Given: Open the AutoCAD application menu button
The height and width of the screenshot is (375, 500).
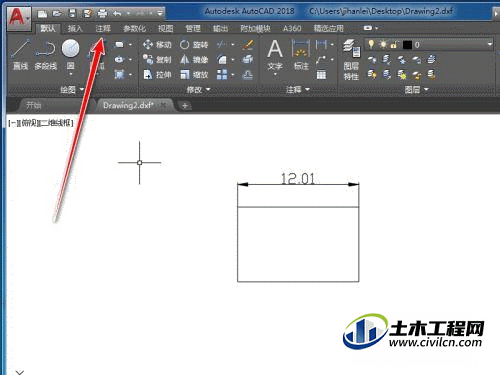Looking at the screenshot, I should click(x=19, y=18).
